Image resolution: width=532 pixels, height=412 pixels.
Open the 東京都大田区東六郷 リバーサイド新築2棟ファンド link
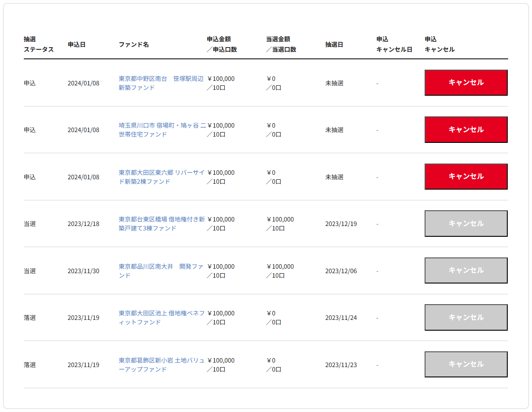click(161, 177)
